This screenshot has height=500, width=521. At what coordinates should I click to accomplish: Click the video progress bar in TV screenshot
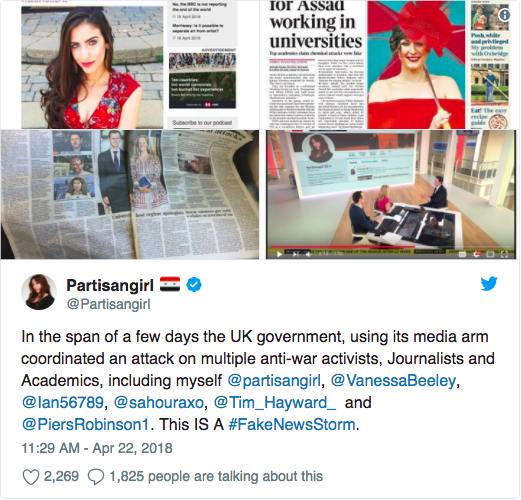[390, 247]
